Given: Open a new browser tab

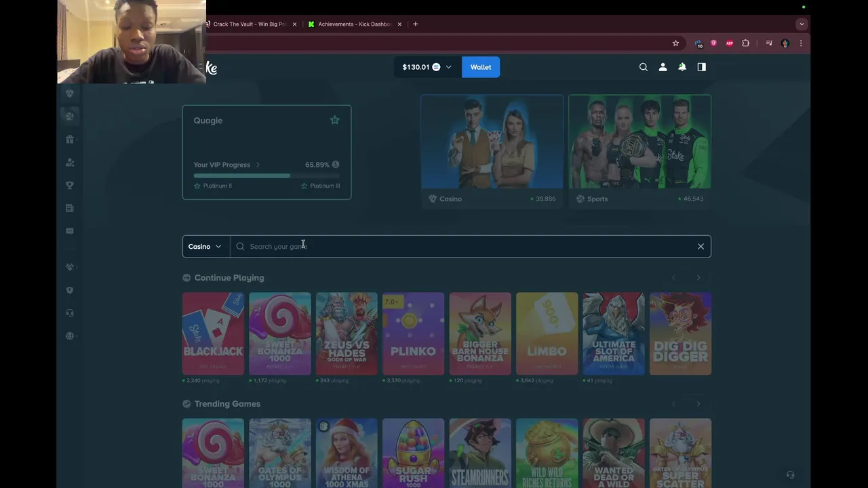Looking at the screenshot, I should point(415,24).
